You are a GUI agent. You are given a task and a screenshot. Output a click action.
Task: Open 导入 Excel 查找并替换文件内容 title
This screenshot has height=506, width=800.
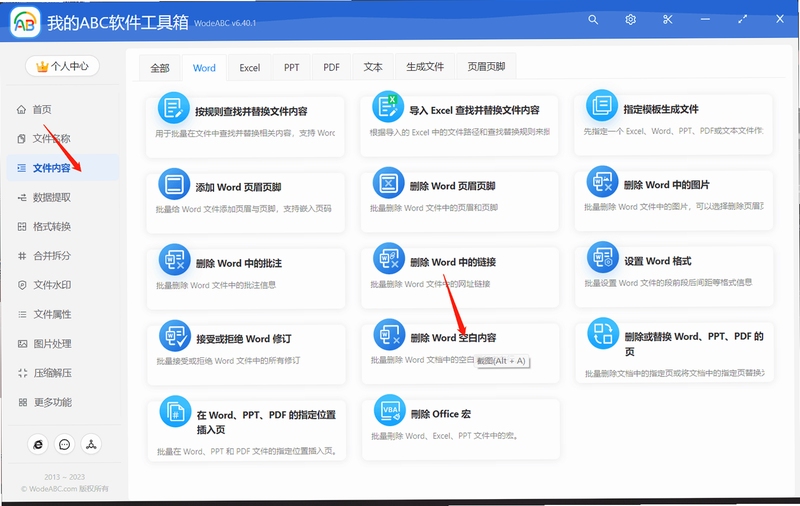coord(474,110)
